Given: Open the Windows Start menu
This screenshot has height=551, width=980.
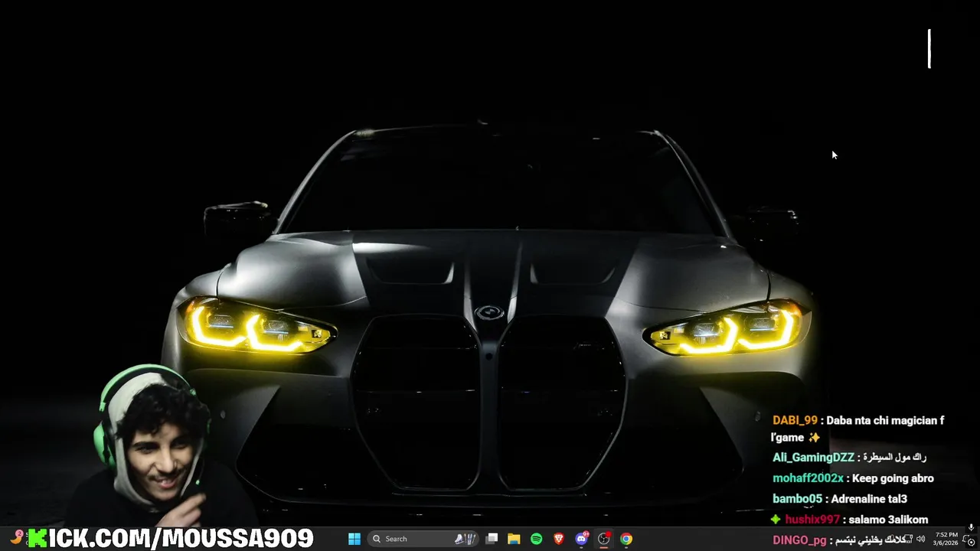Looking at the screenshot, I should click(x=354, y=539).
